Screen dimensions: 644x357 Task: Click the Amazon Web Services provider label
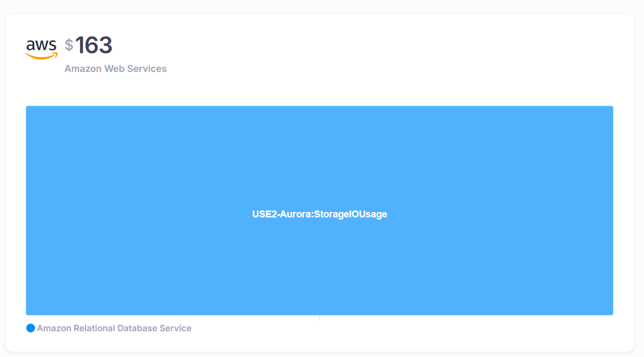click(116, 69)
